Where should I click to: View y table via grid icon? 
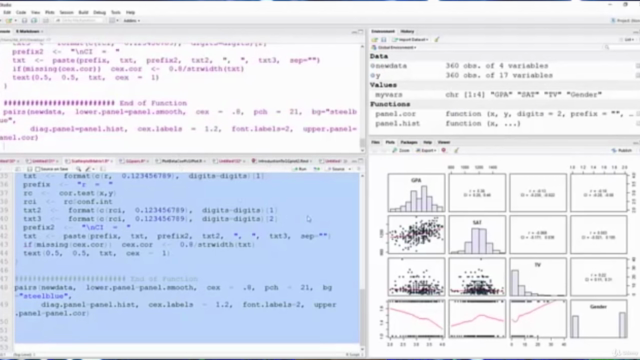click(x=638, y=76)
